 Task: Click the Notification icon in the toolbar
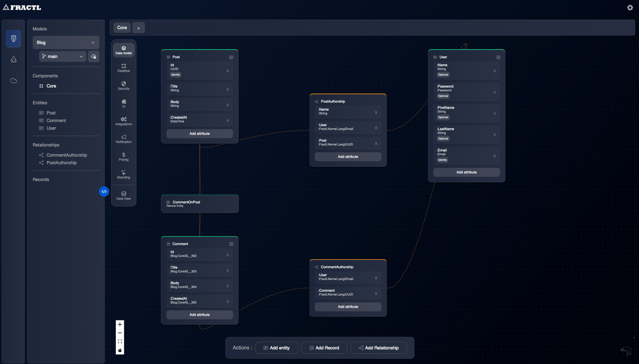pyautogui.click(x=123, y=139)
